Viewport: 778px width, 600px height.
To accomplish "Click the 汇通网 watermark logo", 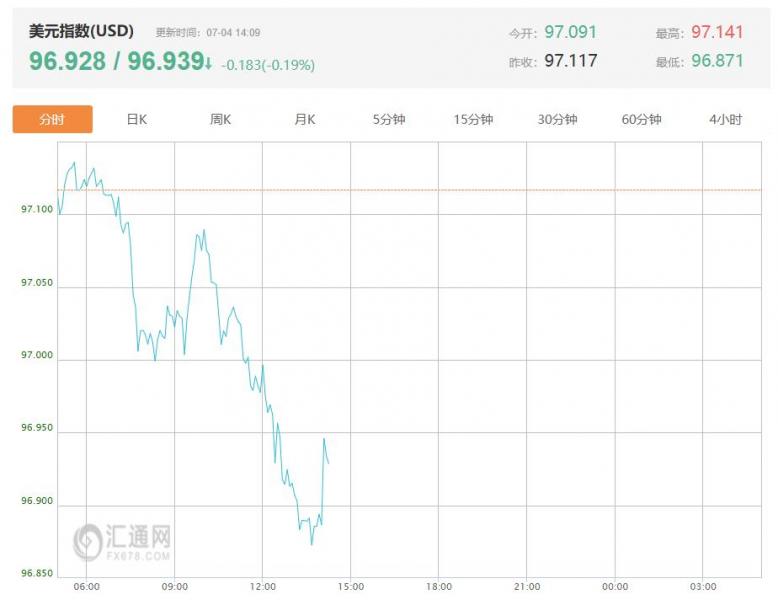I will [122, 541].
